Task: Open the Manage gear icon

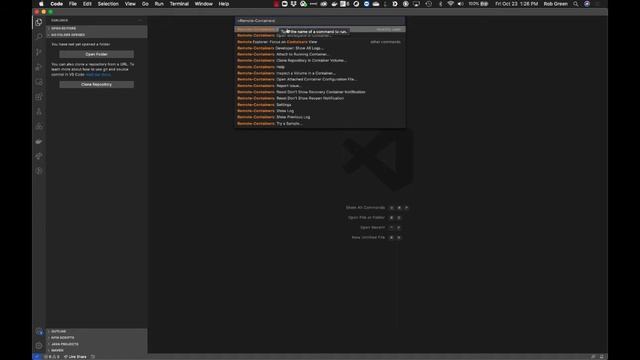Action: [x=39, y=346]
